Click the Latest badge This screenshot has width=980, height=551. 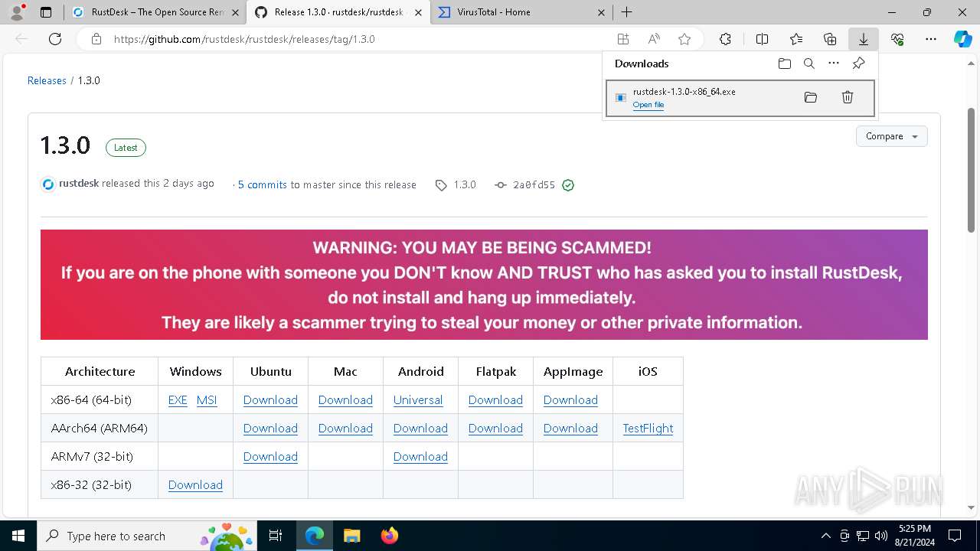[x=126, y=148]
